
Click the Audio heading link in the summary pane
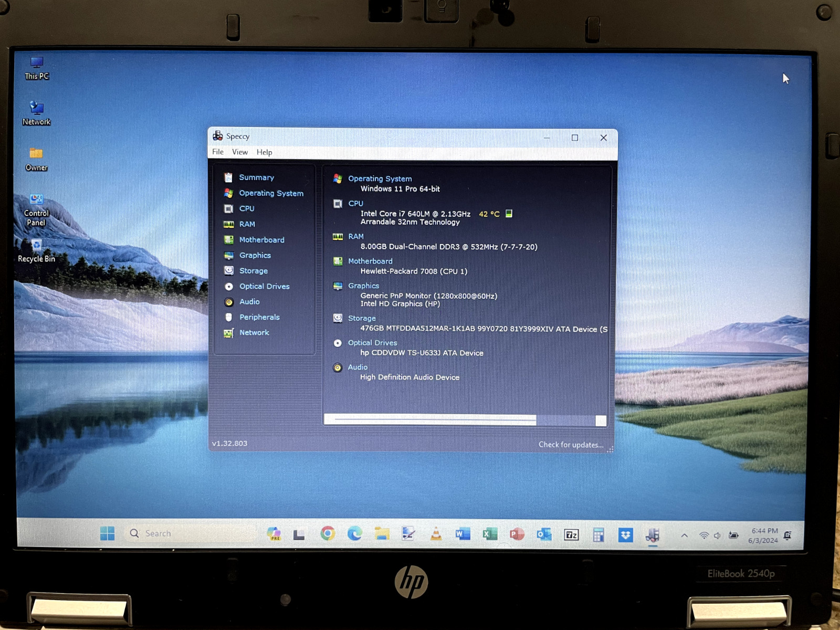coord(358,367)
